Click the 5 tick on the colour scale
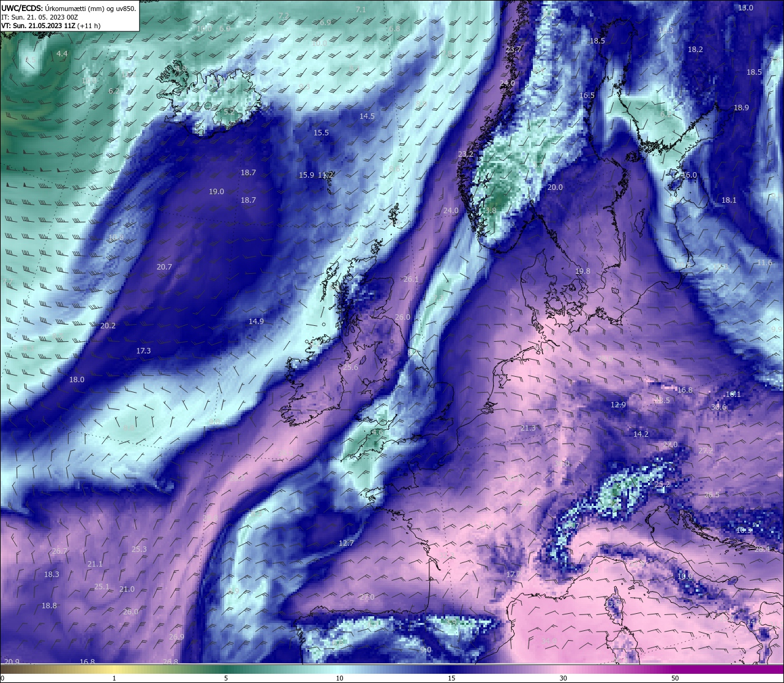The width and height of the screenshot is (784, 683). click(226, 678)
